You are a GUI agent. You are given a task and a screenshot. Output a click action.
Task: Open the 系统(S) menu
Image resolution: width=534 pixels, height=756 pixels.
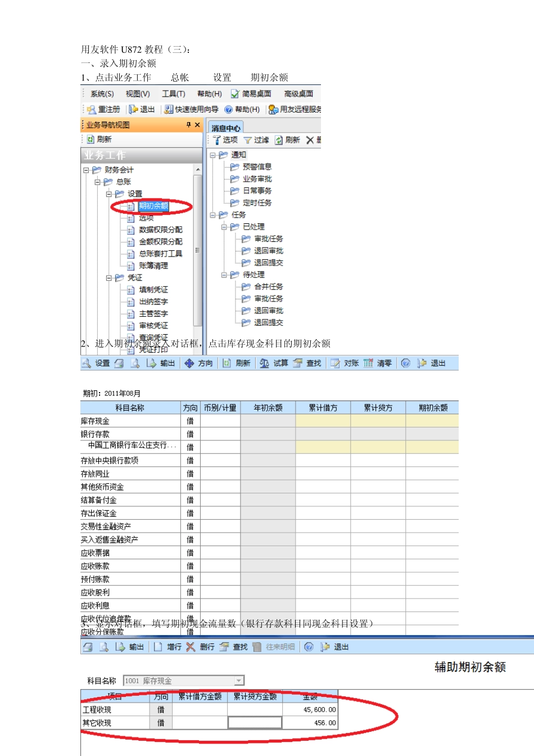click(102, 94)
